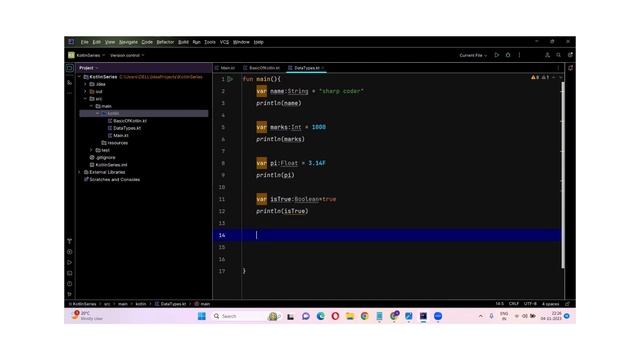The height and width of the screenshot is (360, 640).
Task: Click the Debug bug icon in the toolbar
Action: (x=508, y=55)
